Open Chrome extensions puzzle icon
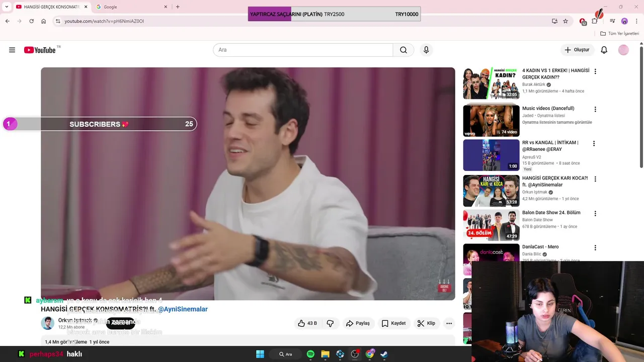 [x=595, y=21]
